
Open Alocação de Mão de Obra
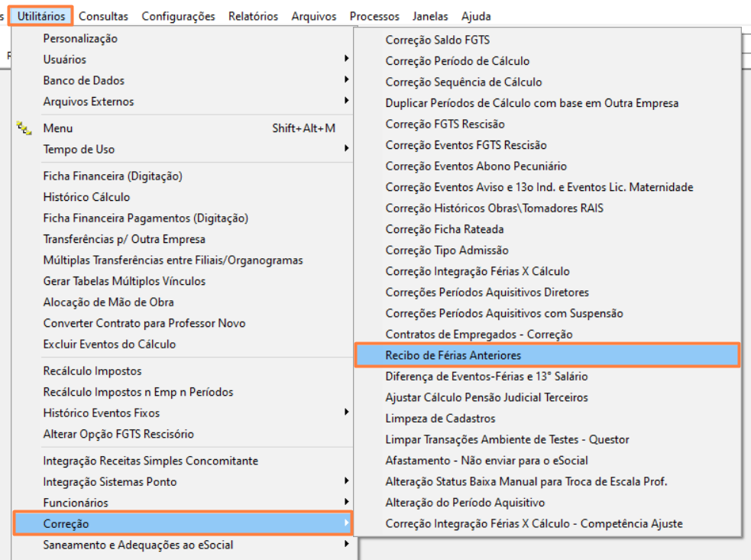coord(183,303)
